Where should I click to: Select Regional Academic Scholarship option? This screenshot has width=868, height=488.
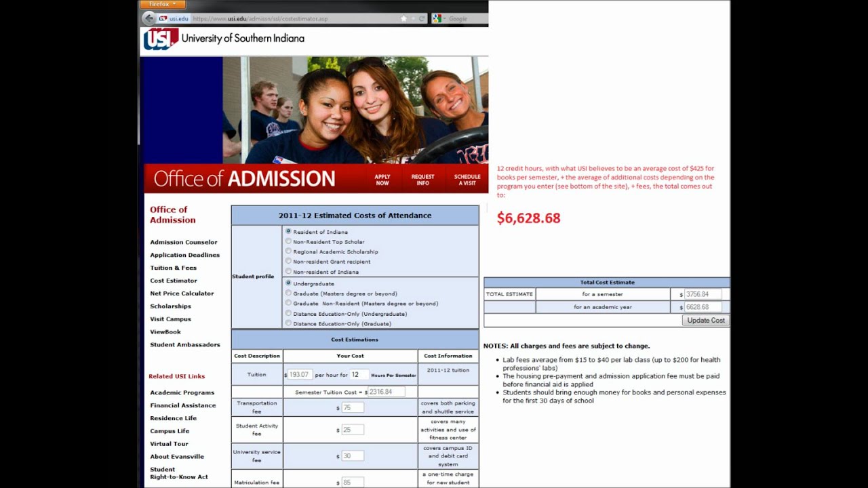288,251
